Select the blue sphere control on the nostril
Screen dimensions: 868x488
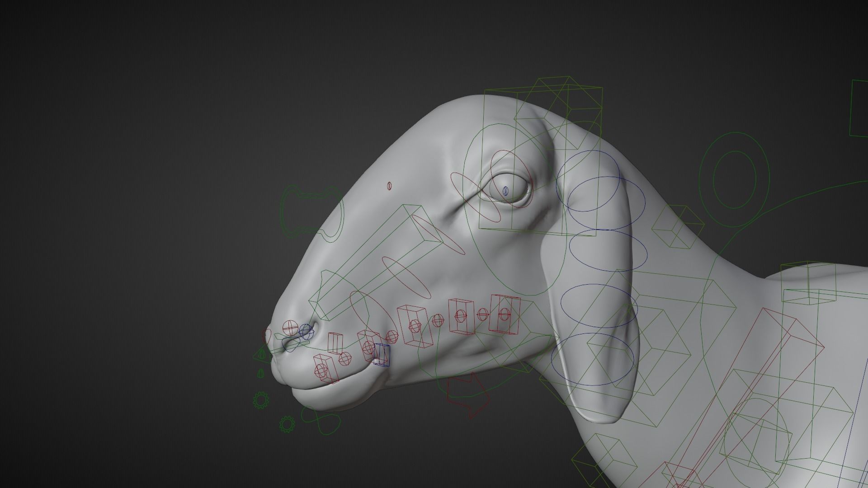coord(306,332)
